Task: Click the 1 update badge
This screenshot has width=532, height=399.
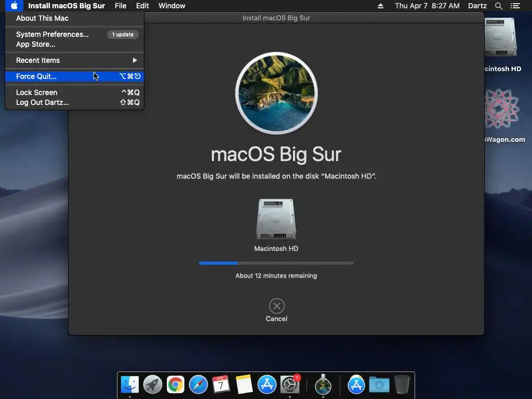Action: click(123, 35)
